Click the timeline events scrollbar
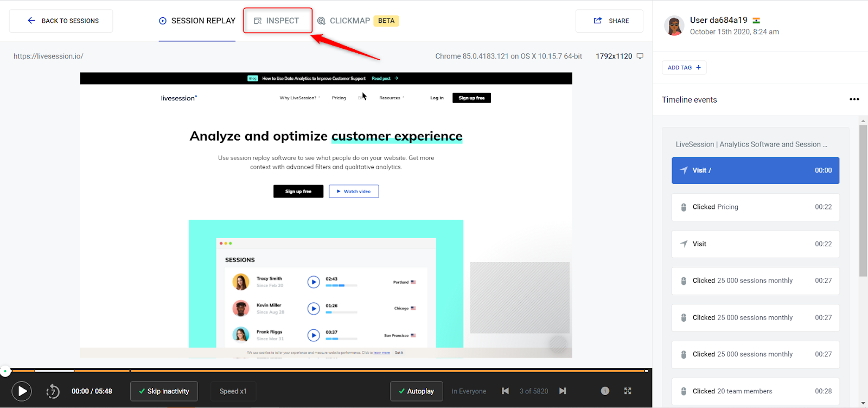 863,201
